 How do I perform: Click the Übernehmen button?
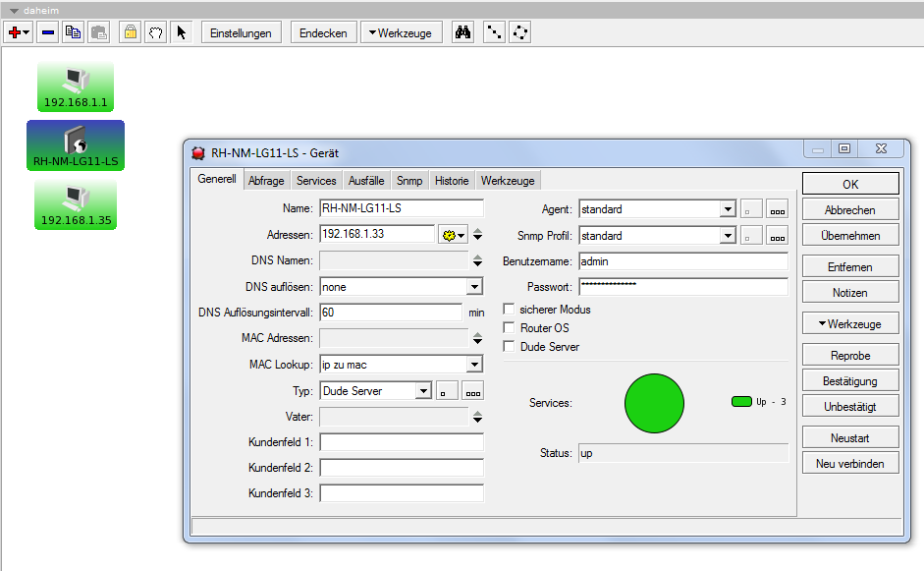point(850,236)
